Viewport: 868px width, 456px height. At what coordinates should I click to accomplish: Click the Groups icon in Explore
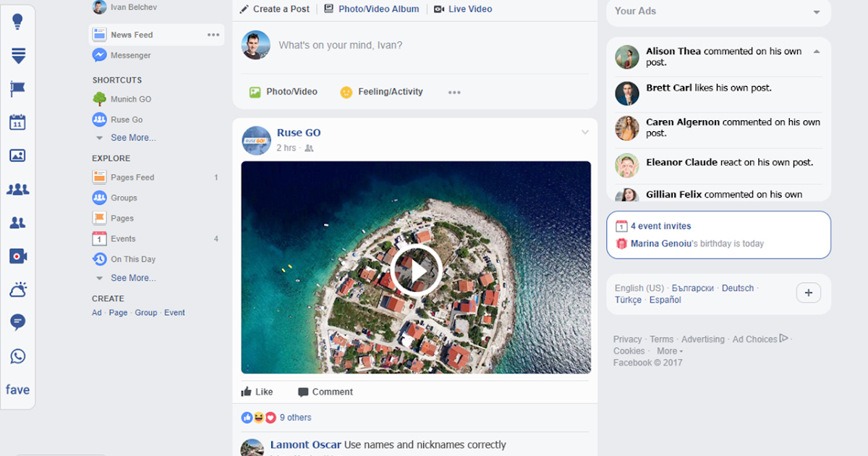tap(100, 198)
